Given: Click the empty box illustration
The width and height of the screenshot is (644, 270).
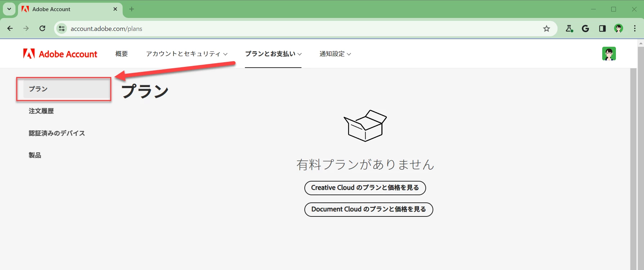Looking at the screenshot, I should tap(365, 125).
